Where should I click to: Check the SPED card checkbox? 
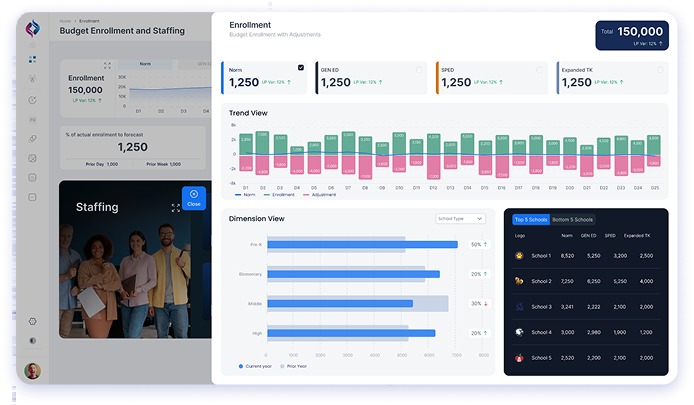[x=540, y=69]
